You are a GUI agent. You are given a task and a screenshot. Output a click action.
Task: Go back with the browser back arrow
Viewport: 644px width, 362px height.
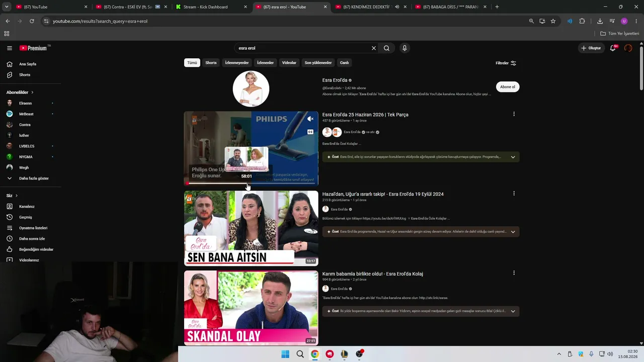(x=8, y=21)
